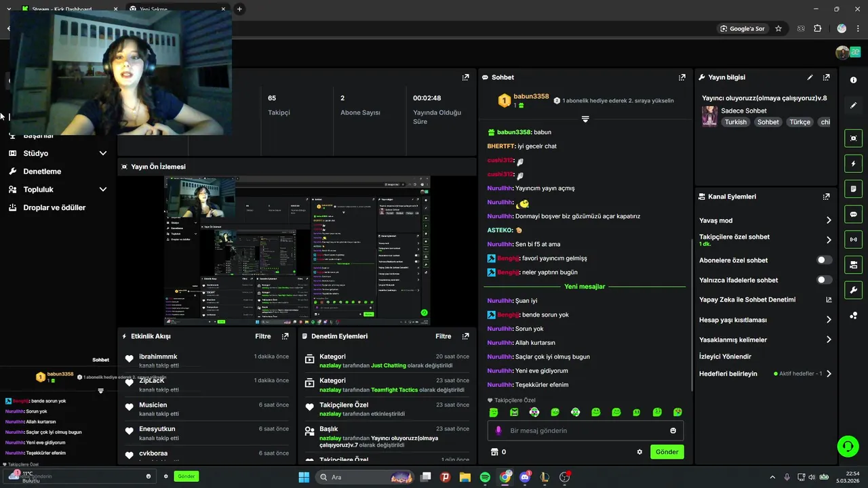Insert the first green emote in the quick row
Image resolution: width=868 pixels, height=488 pixels.
coord(494,412)
